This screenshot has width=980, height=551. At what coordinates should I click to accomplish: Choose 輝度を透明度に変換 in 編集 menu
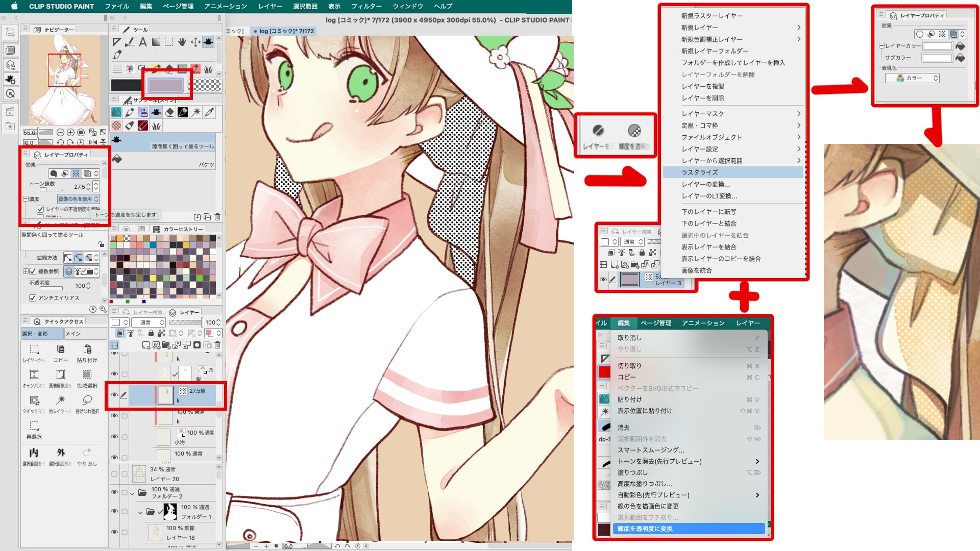pos(689,529)
